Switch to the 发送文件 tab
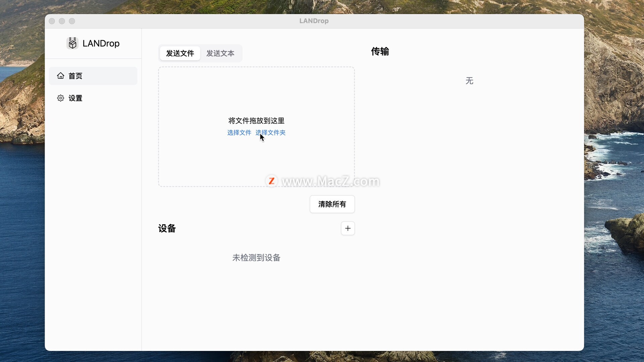 (x=180, y=53)
